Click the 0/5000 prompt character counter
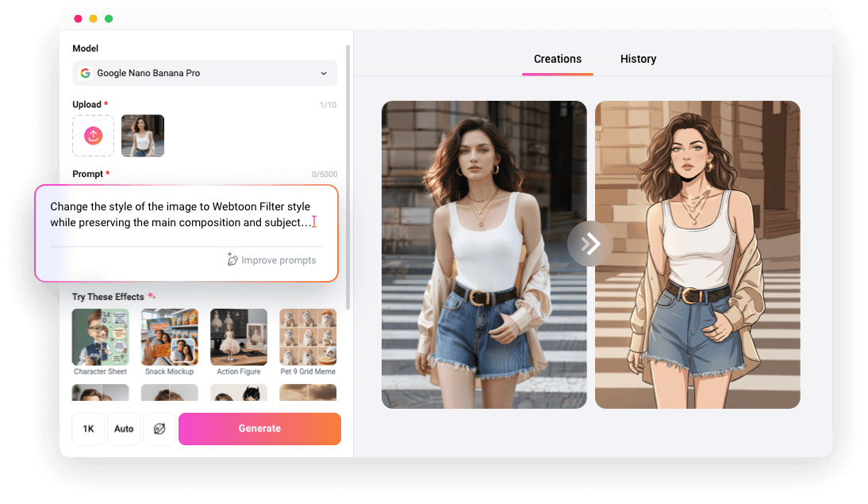 325,175
